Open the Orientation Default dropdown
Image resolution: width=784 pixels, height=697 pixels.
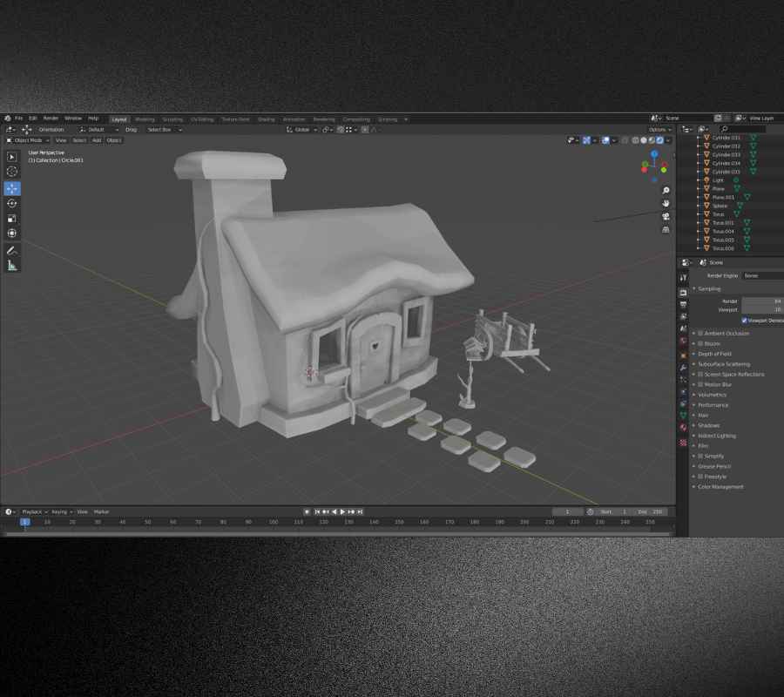pos(98,130)
